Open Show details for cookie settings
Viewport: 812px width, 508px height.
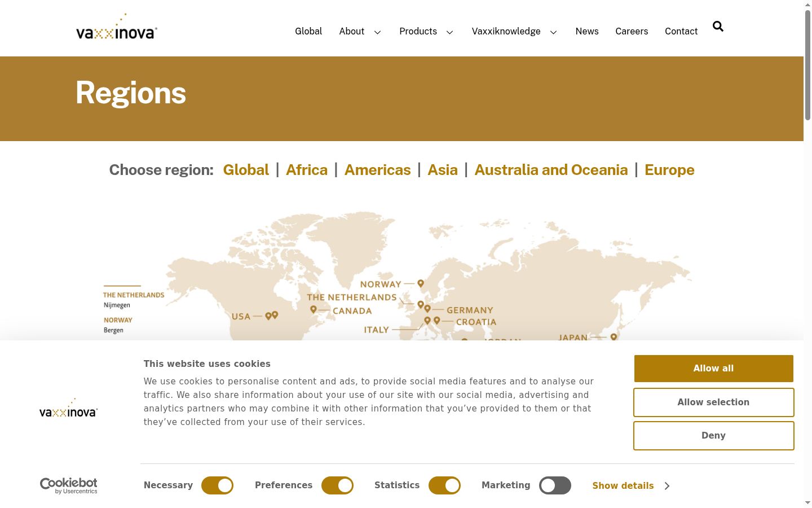(623, 485)
